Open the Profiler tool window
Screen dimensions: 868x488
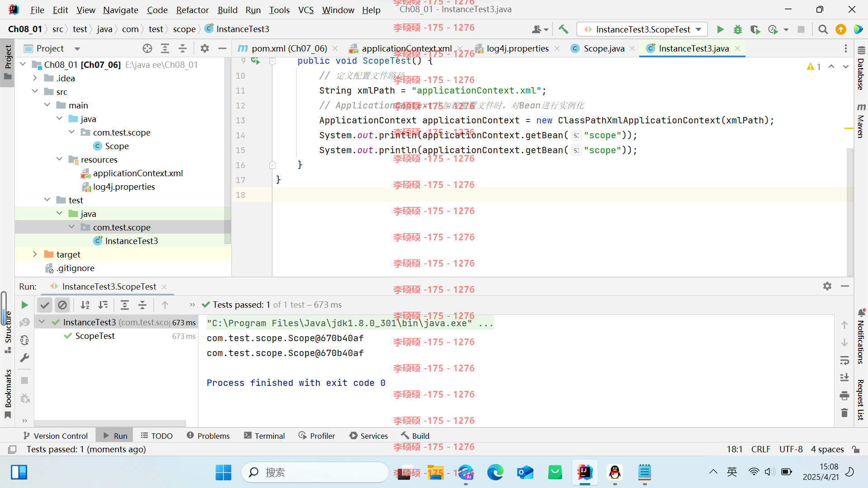pyautogui.click(x=317, y=436)
